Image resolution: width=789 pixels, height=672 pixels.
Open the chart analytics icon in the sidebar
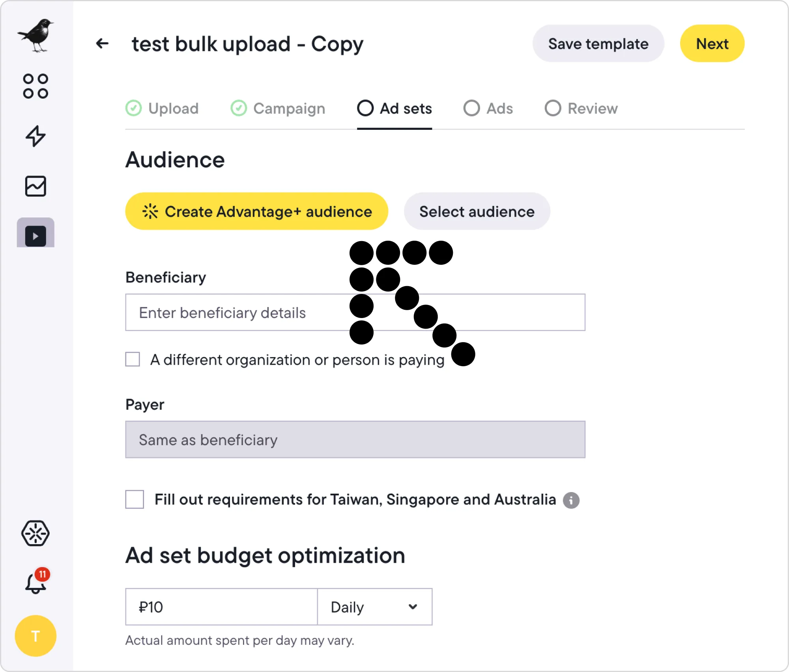point(36,186)
